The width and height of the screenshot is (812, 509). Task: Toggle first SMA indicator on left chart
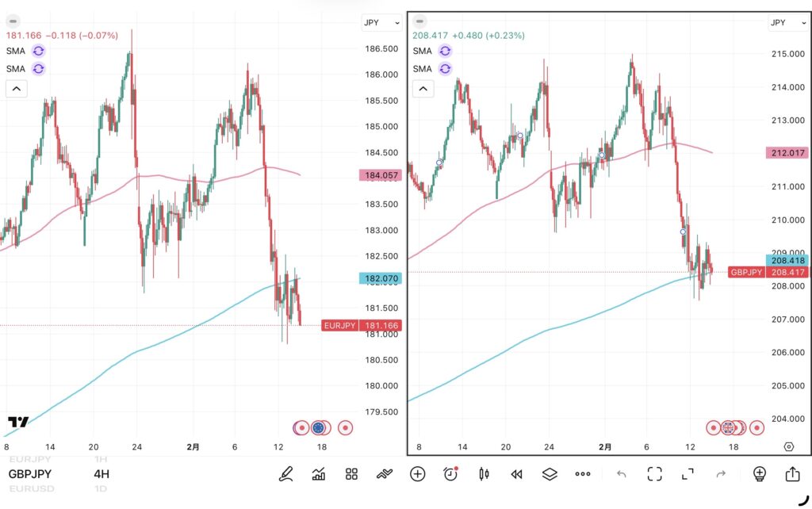click(39, 51)
